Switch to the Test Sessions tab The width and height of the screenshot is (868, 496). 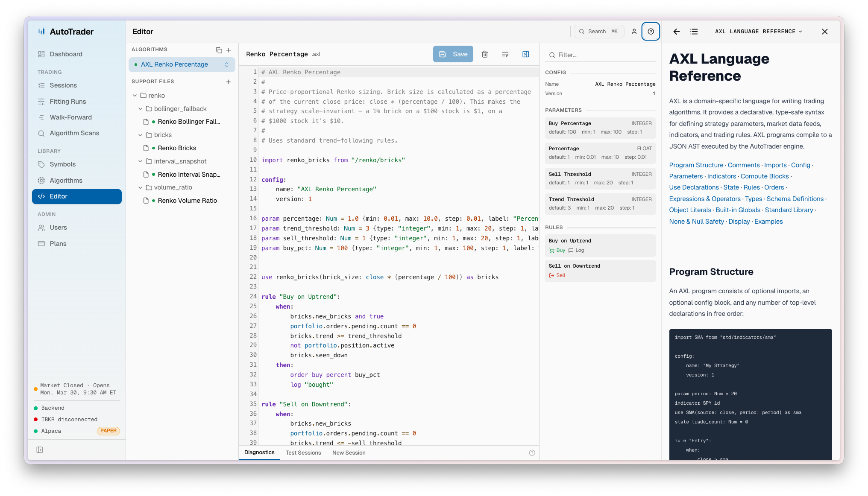303,452
